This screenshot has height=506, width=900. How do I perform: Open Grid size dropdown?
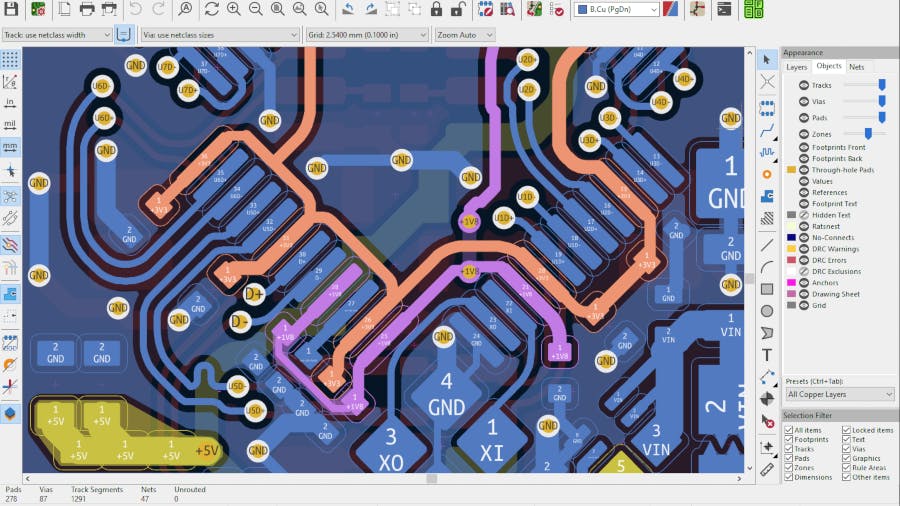point(367,35)
